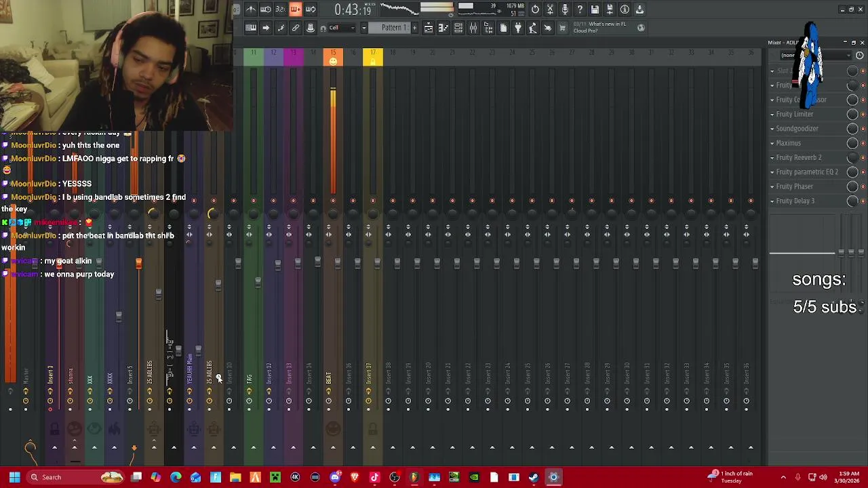868x488 pixels.
Task: Open the playlist view
Action: 428,28
